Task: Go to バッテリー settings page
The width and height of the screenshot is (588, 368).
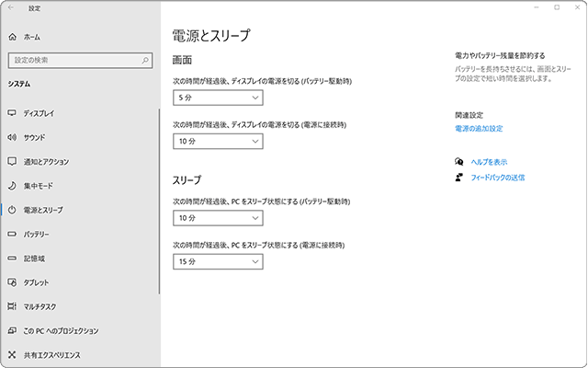Action: (36, 234)
